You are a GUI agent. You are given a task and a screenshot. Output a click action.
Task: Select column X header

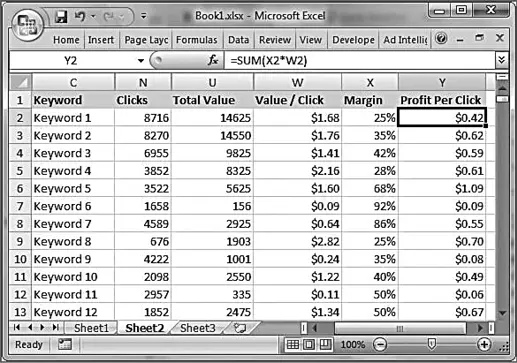click(x=370, y=82)
